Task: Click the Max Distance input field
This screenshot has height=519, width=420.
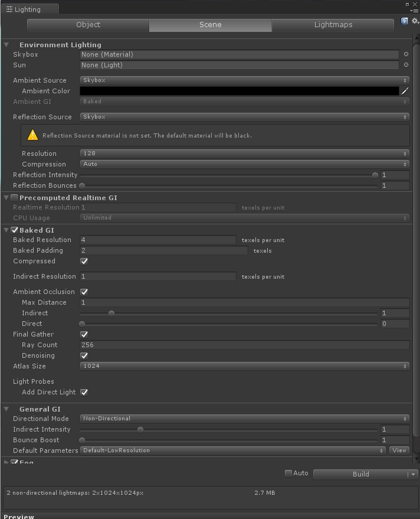Action: [x=244, y=302]
